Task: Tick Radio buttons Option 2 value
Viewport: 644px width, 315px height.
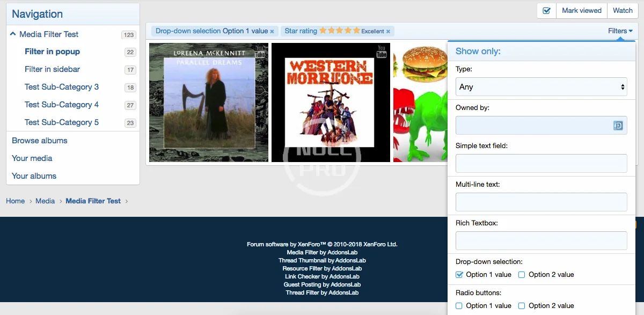Action: coord(522,306)
